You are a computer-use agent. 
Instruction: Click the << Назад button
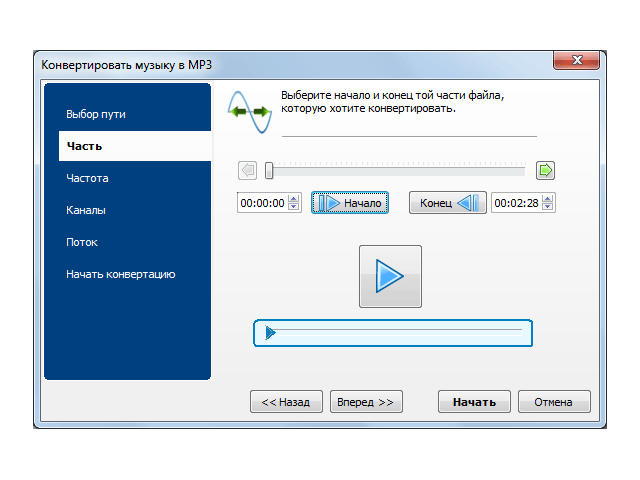coord(286,402)
